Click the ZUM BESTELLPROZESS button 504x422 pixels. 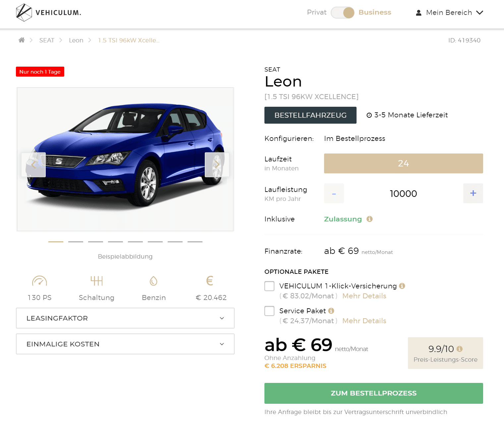coord(373,393)
